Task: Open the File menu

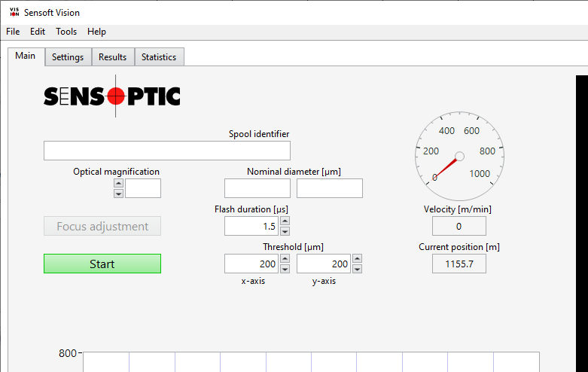Action: [13, 32]
